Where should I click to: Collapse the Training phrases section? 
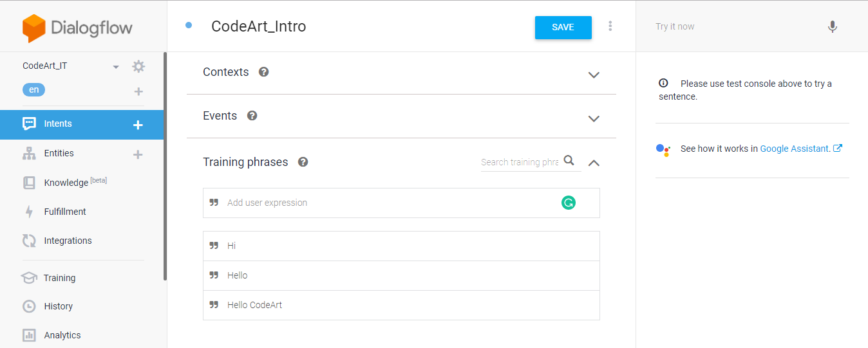pos(594,163)
